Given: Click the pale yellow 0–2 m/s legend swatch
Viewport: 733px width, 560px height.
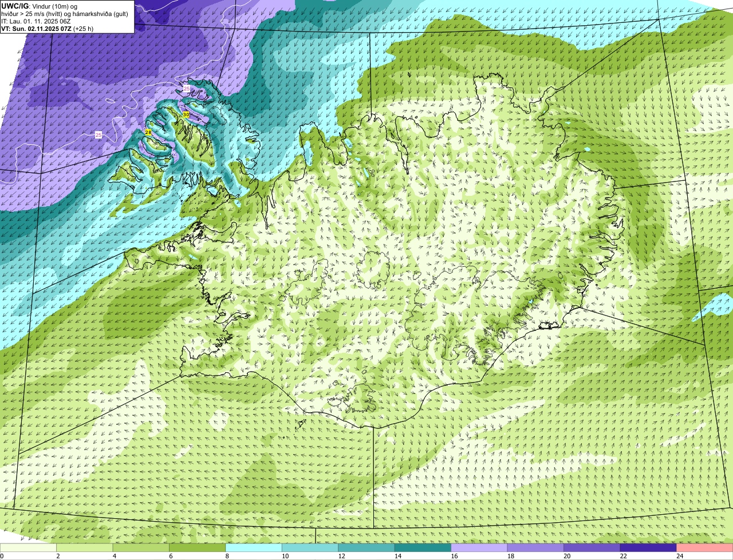Looking at the screenshot, I should coord(29,548).
